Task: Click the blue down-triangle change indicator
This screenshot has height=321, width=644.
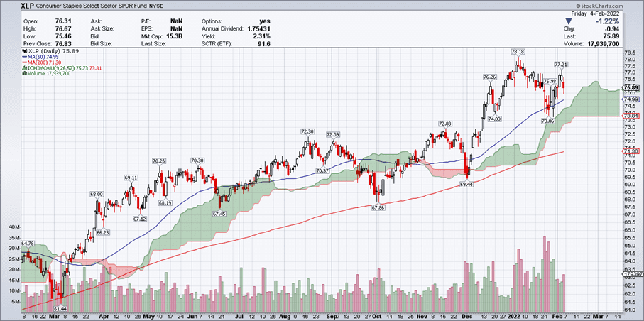Action: pos(569,21)
